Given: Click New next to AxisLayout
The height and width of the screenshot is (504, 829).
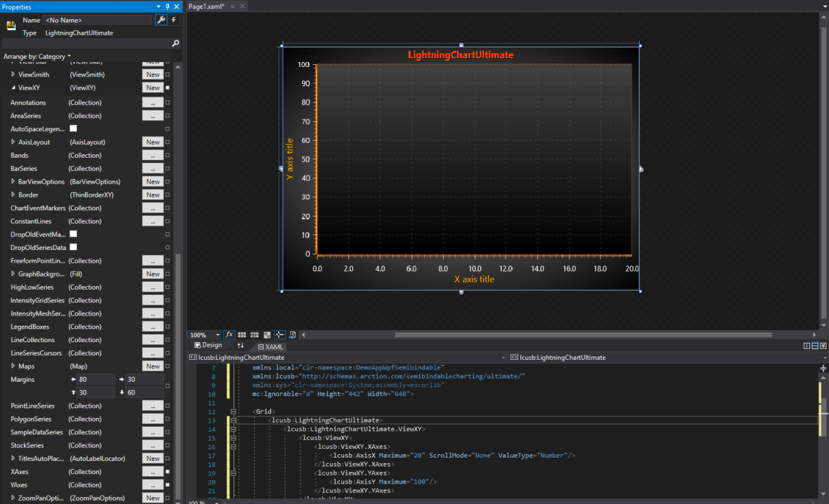Looking at the screenshot, I should click(152, 142).
